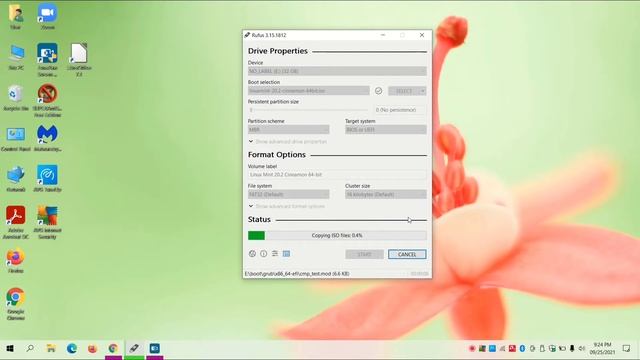Open the Zoom desktop shortcut
Viewport: 640px width, 360px height.
[47, 16]
